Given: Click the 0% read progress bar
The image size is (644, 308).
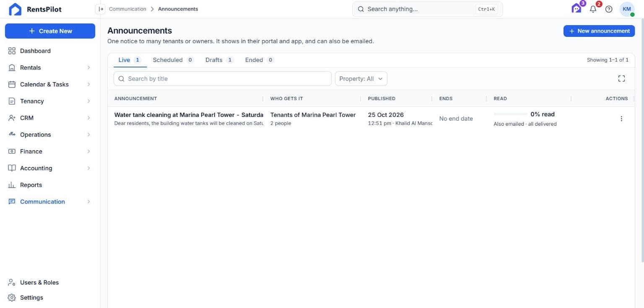Looking at the screenshot, I should pos(510,114).
